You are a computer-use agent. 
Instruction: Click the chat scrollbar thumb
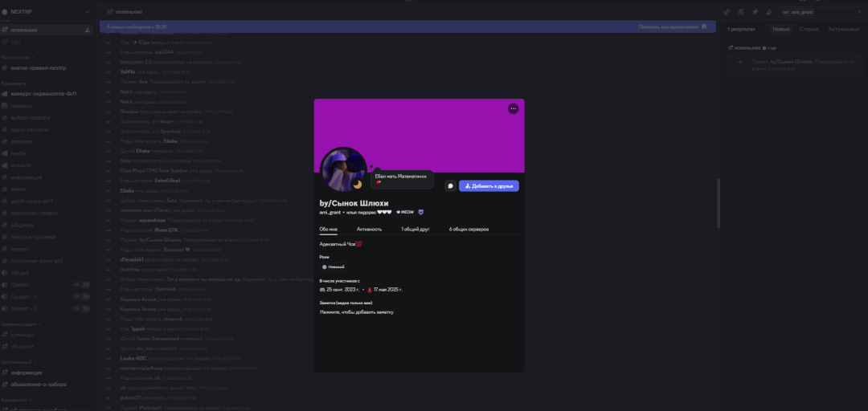pos(719,203)
